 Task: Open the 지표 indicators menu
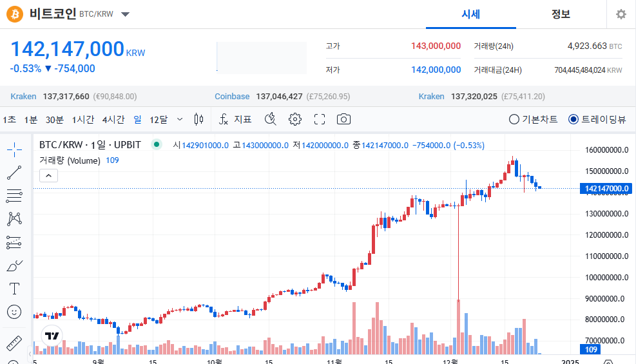point(235,119)
